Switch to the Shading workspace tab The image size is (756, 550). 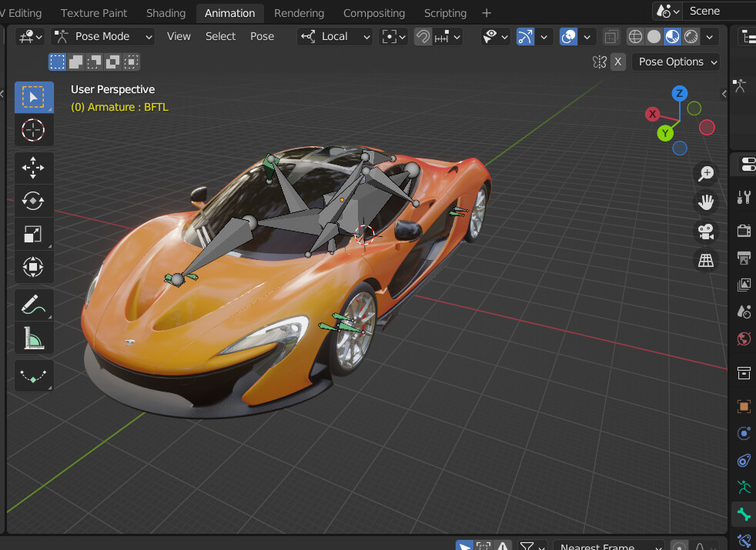point(166,12)
